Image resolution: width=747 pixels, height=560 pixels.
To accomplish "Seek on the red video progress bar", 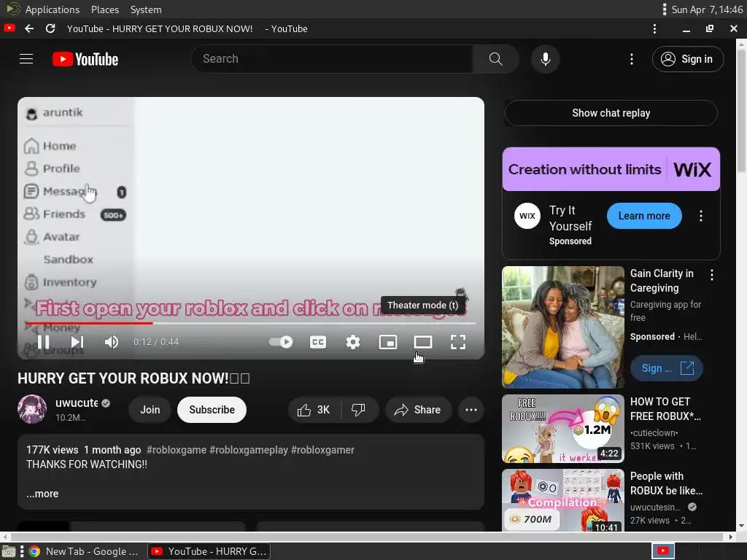I will (251, 323).
